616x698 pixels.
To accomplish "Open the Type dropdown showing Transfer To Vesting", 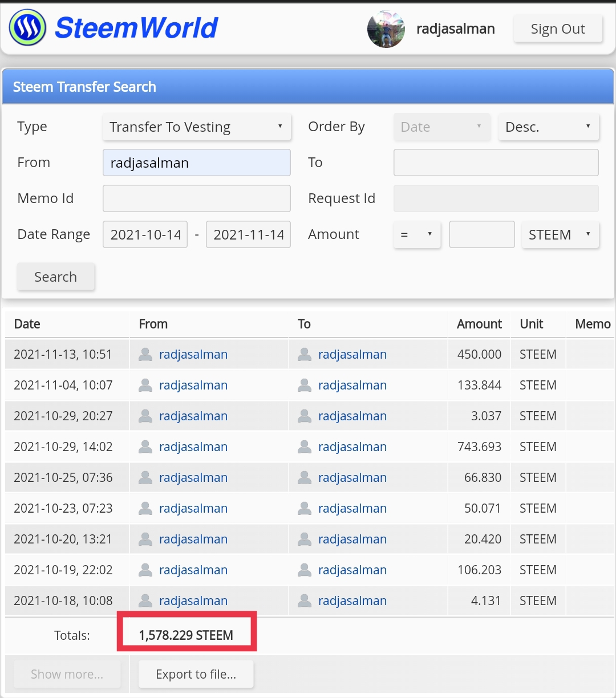I will pos(197,127).
